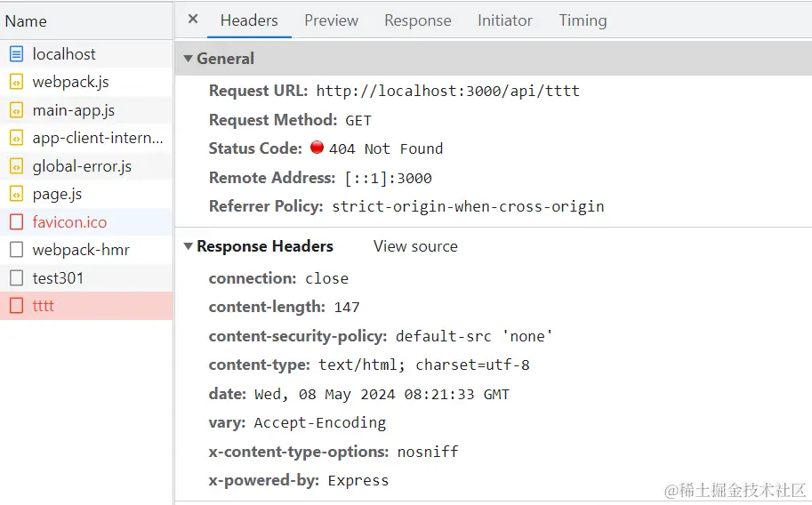Click the red tttt request icon
The image size is (812, 505).
tap(16, 306)
